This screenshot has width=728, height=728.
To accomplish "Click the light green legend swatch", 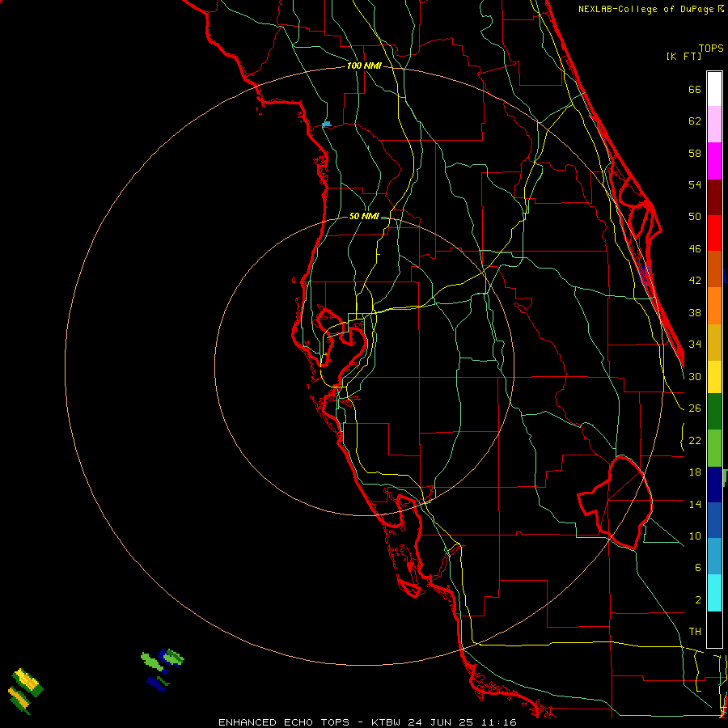I will pyautogui.click(x=714, y=448).
